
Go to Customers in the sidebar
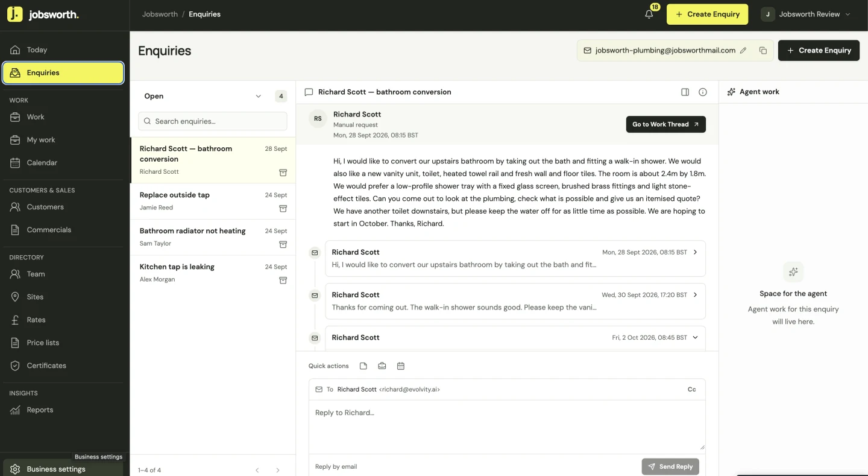tap(63, 207)
